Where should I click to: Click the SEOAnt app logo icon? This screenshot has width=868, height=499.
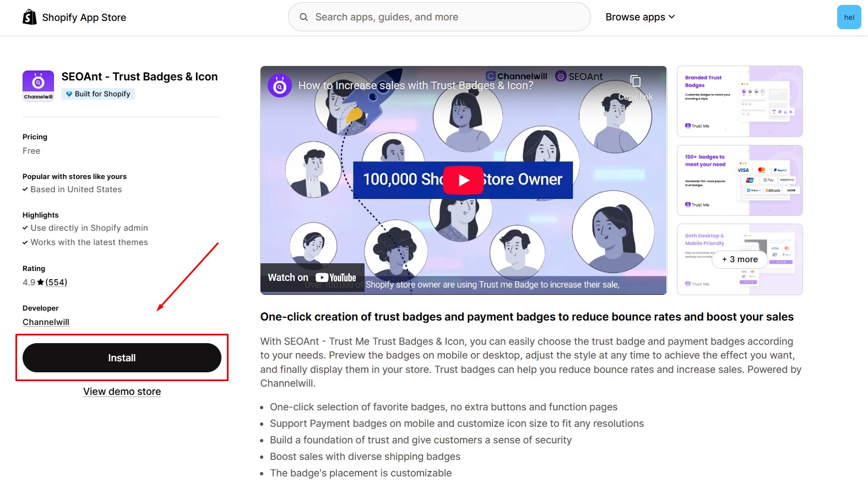pyautogui.click(x=38, y=86)
